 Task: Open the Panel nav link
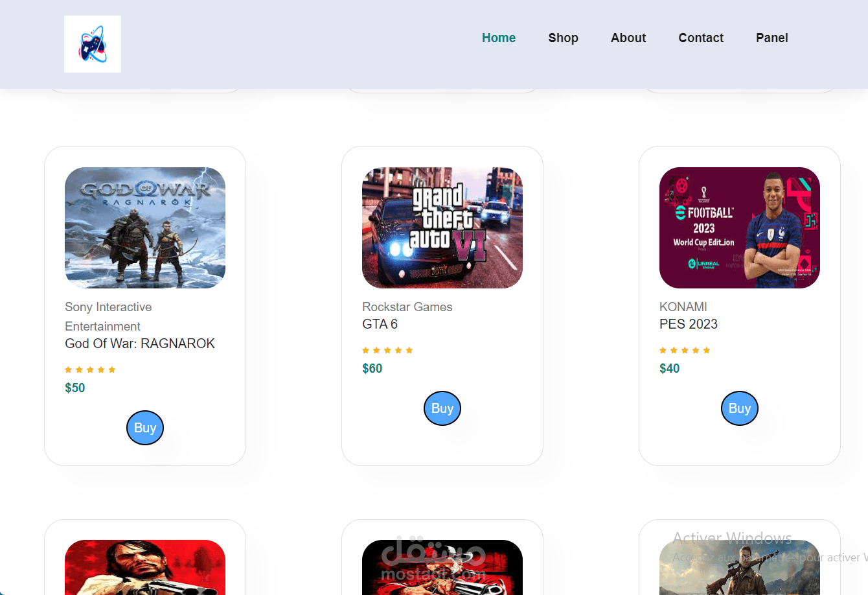tap(771, 38)
